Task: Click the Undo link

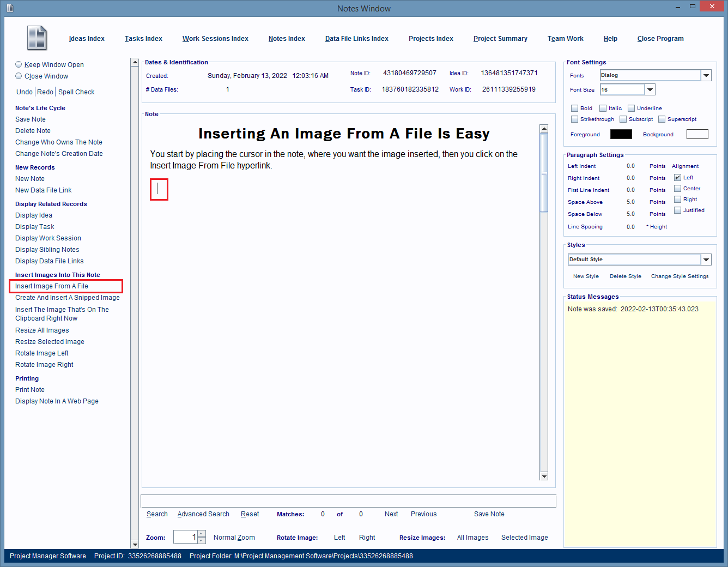Action: click(x=25, y=92)
